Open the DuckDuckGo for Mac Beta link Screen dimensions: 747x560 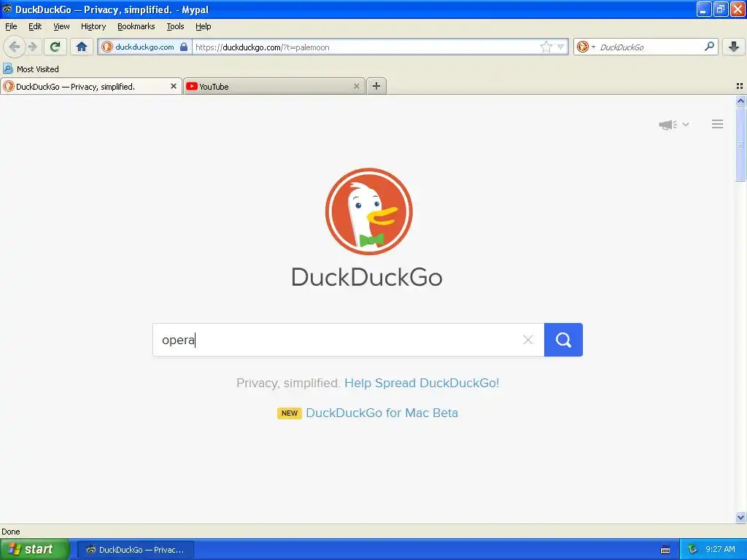pos(382,413)
